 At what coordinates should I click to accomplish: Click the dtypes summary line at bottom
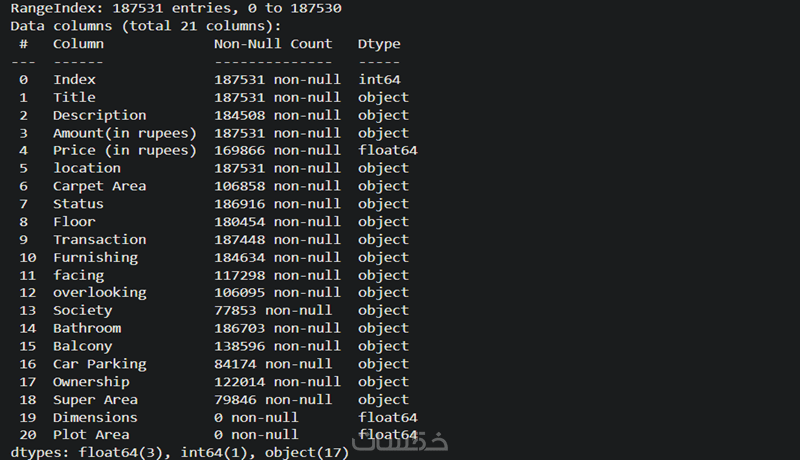click(180, 453)
